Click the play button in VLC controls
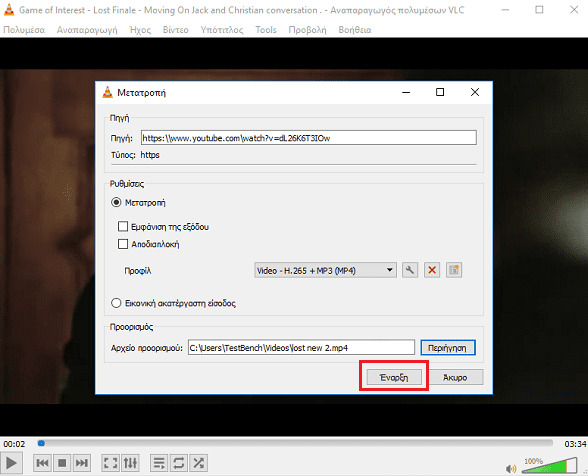The width and height of the screenshot is (588, 476). [x=12, y=463]
